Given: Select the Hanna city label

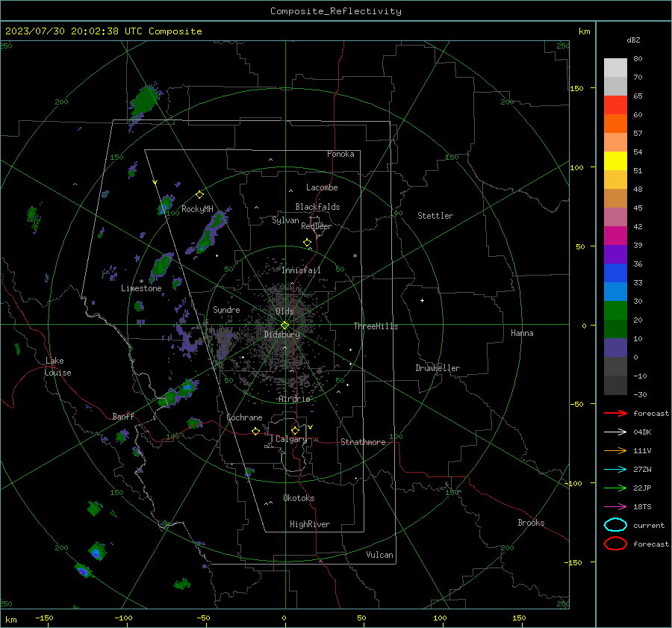Looking at the screenshot, I should [x=522, y=333].
